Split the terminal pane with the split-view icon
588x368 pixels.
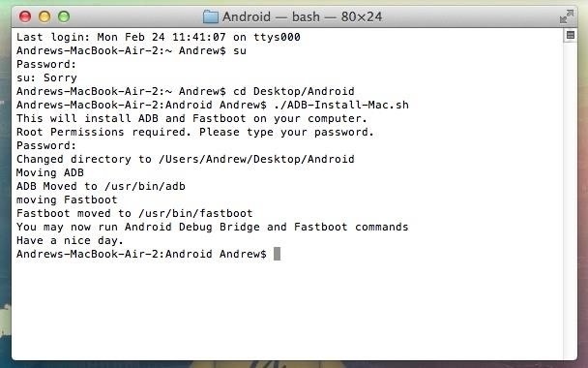571,35
